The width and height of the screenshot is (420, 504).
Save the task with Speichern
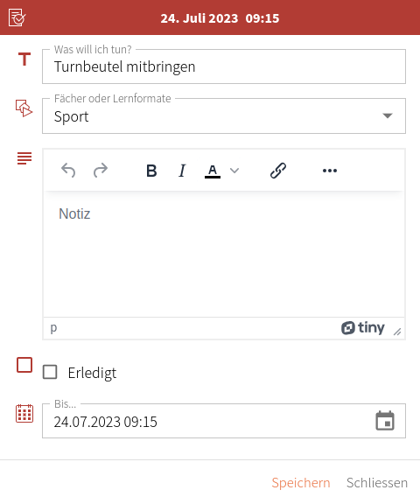tap(301, 483)
